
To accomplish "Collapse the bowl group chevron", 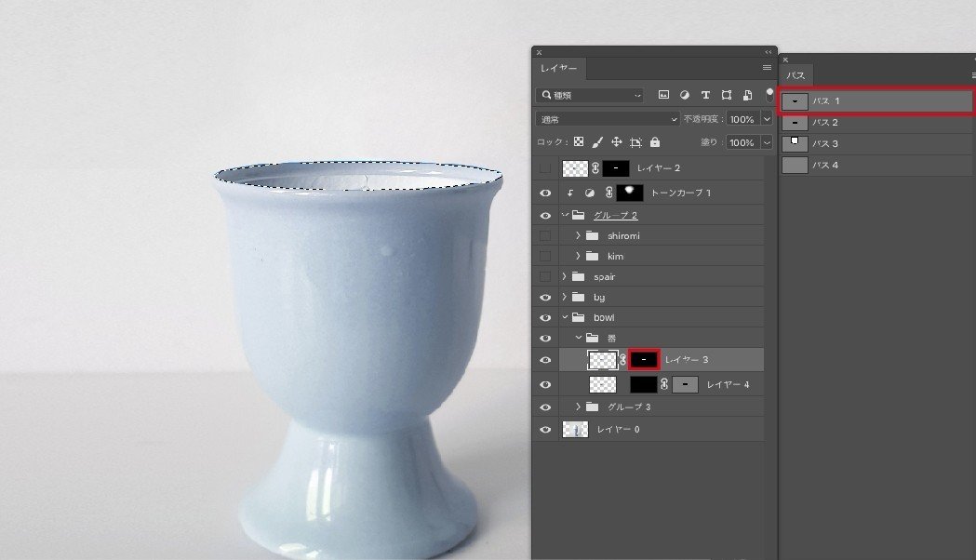I will click(565, 317).
